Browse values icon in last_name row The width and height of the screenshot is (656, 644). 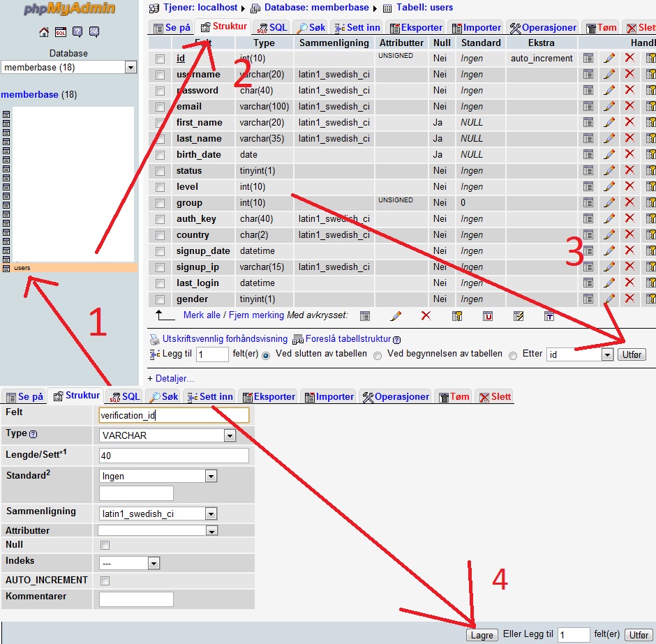pos(588,138)
